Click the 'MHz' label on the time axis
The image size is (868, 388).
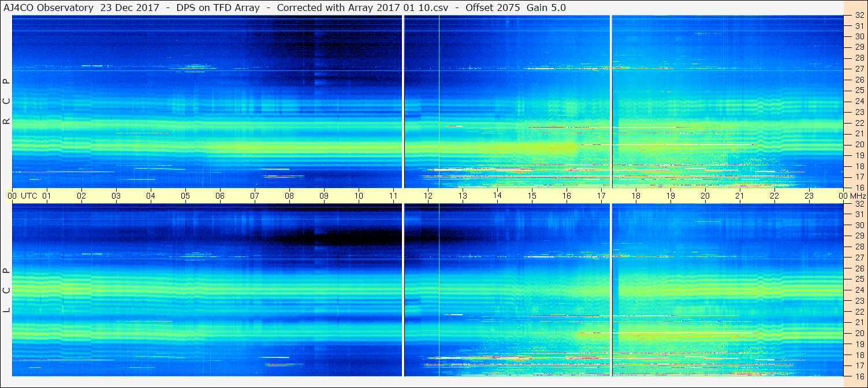coord(858,196)
